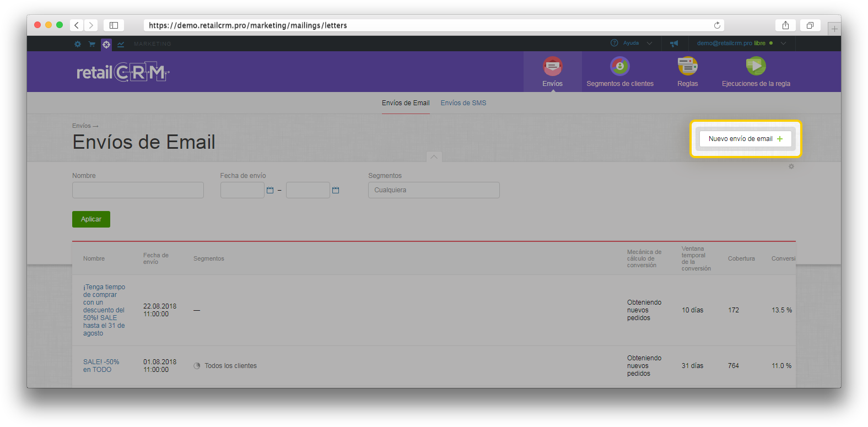Click the 01.08.2018 11:00:00 date cell
Screen dimensions: 868x427
[160, 366]
